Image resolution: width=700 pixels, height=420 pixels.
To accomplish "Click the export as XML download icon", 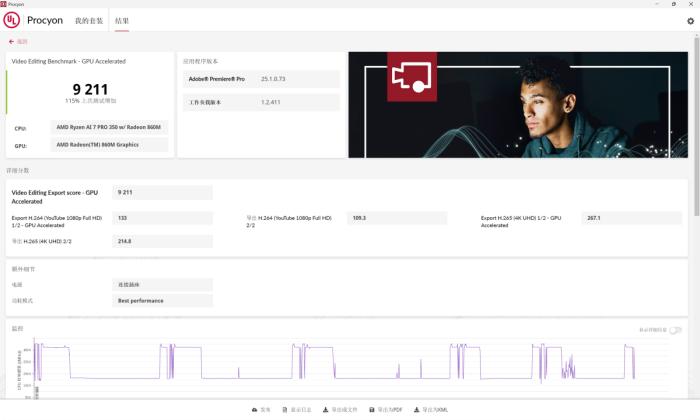I will click(416, 410).
